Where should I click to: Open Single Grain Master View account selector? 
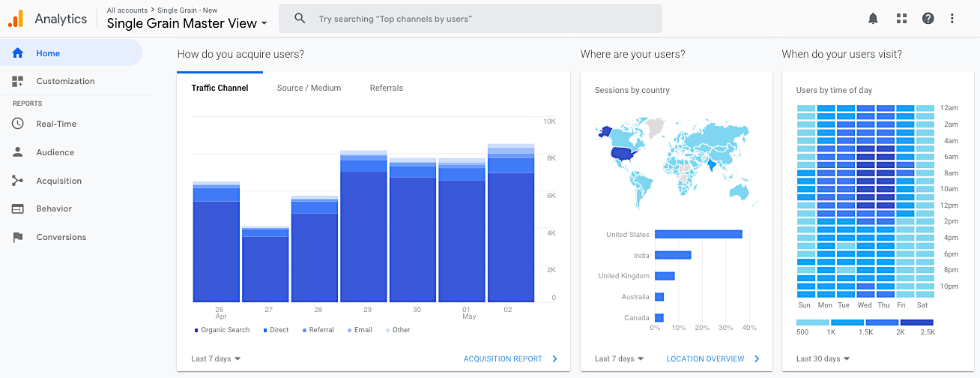[x=187, y=23]
